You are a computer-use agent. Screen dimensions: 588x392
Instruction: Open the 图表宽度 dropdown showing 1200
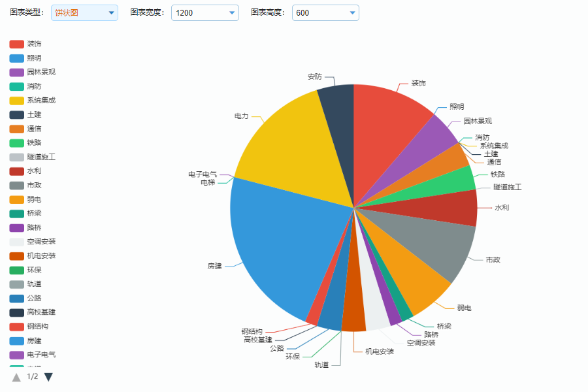[x=204, y=13]
